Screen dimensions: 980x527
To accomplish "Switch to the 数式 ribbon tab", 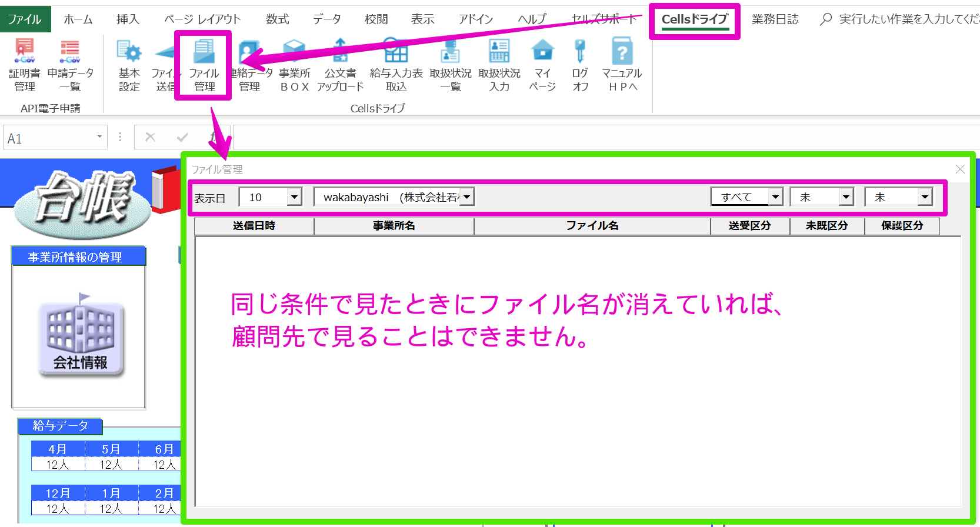I will point(278,19).
